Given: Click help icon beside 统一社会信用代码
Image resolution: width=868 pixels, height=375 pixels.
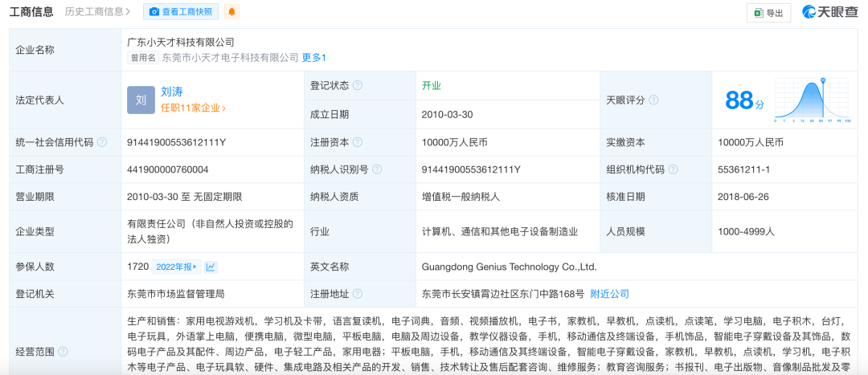Looking at the screenshot, I should pyautogui.click(x=102, y=142).
